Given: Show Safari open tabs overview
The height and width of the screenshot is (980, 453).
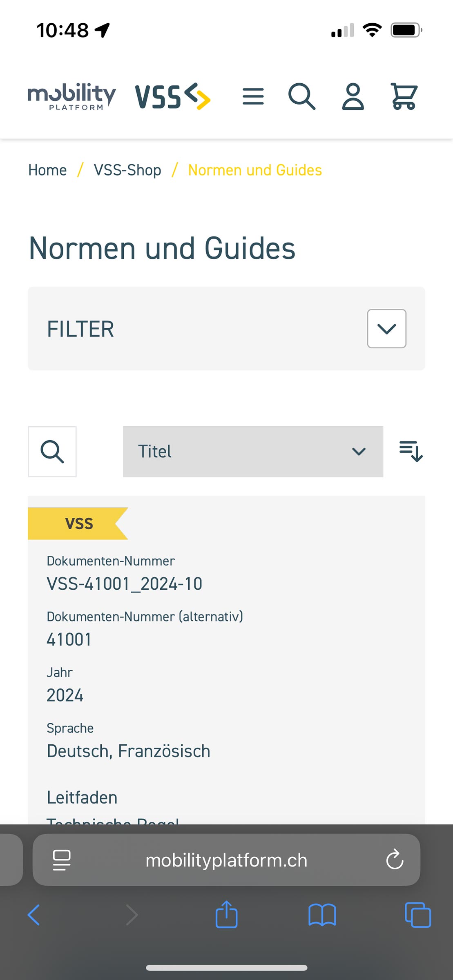Looking at the screenshot, I should (x=417, y=915).
